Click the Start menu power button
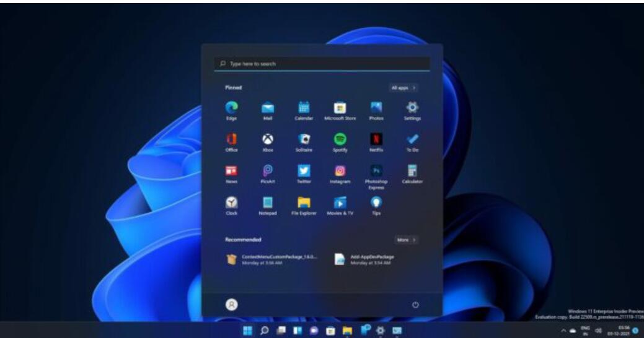 click(415, 305)
